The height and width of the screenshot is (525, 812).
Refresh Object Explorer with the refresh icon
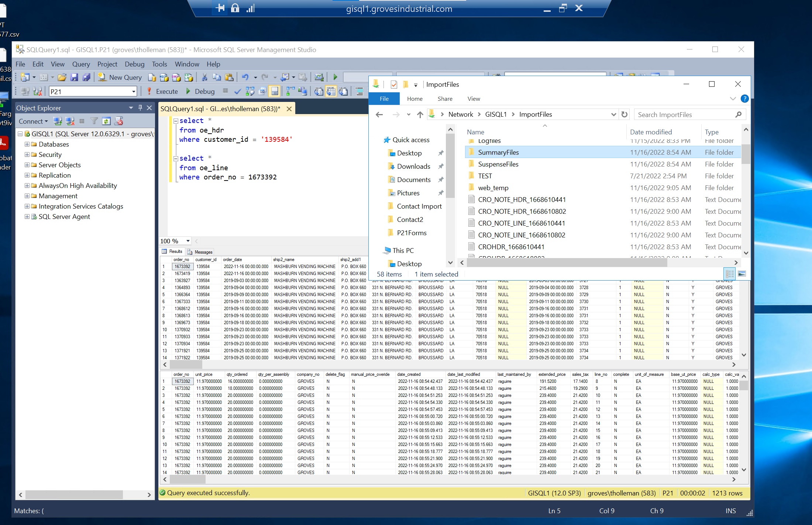coord(106,121)
